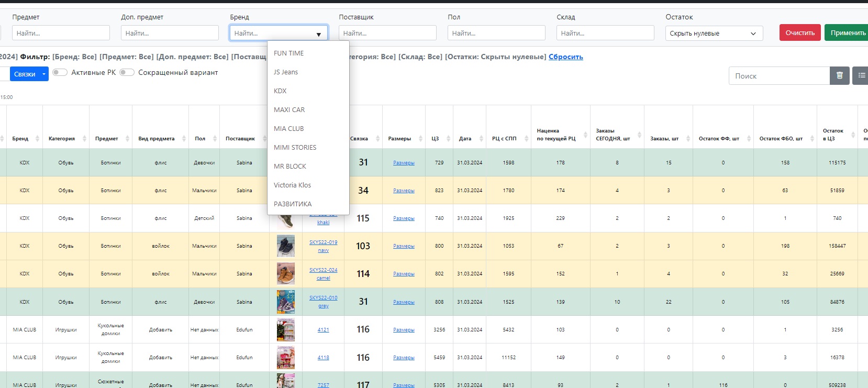This screenshot has height=388, width=868.
Task: Click the red Очистить button
Action: 799,33
